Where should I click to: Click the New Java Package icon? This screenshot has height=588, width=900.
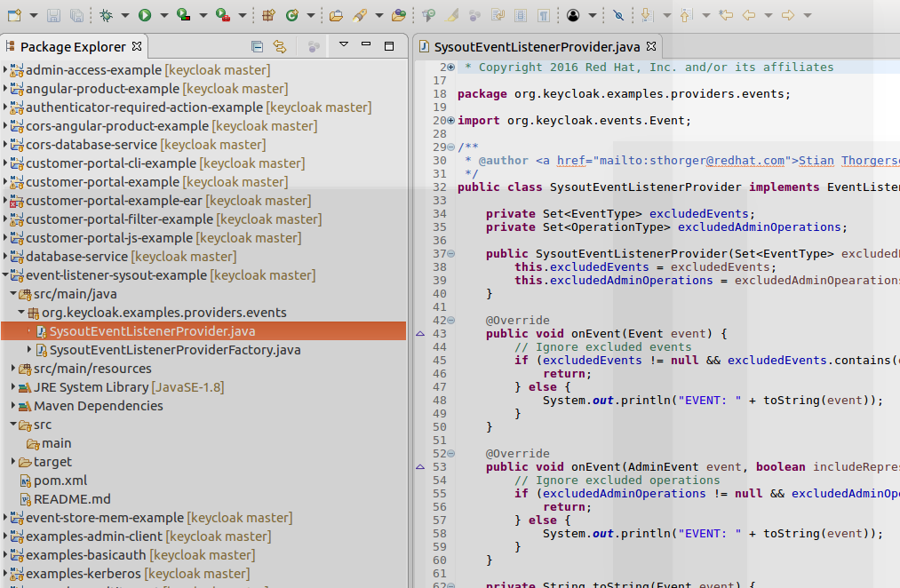[x=269, y=15]
